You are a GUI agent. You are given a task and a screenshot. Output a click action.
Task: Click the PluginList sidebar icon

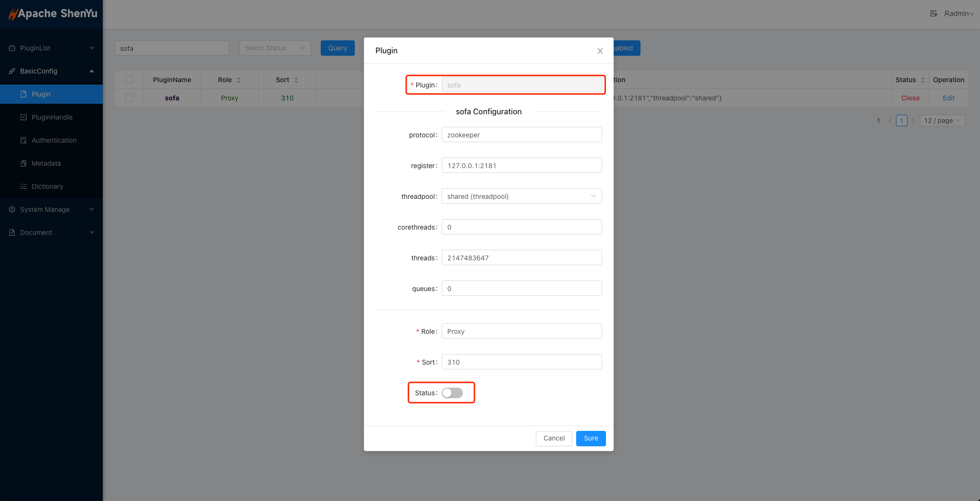click(12, 48)
